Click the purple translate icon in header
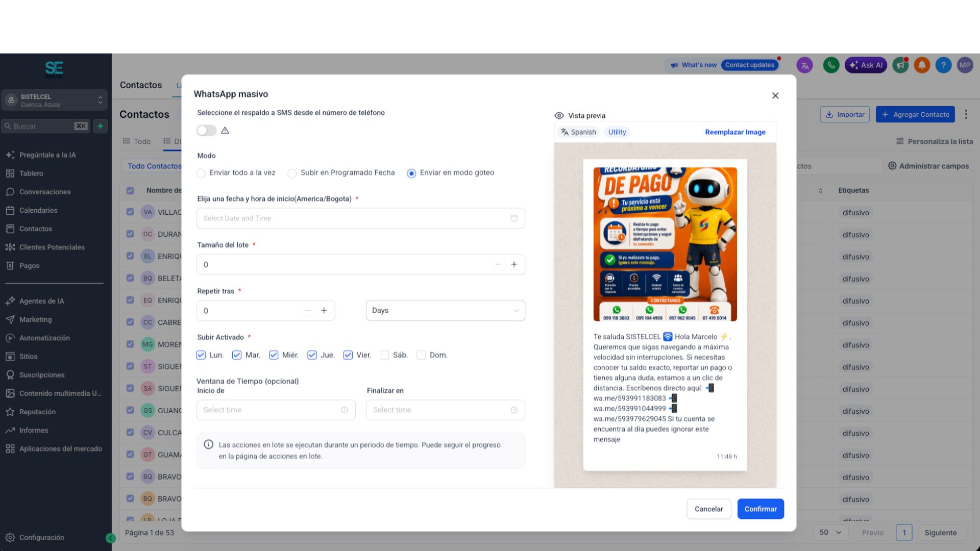The image size is (980, 551). click(804, 65)
